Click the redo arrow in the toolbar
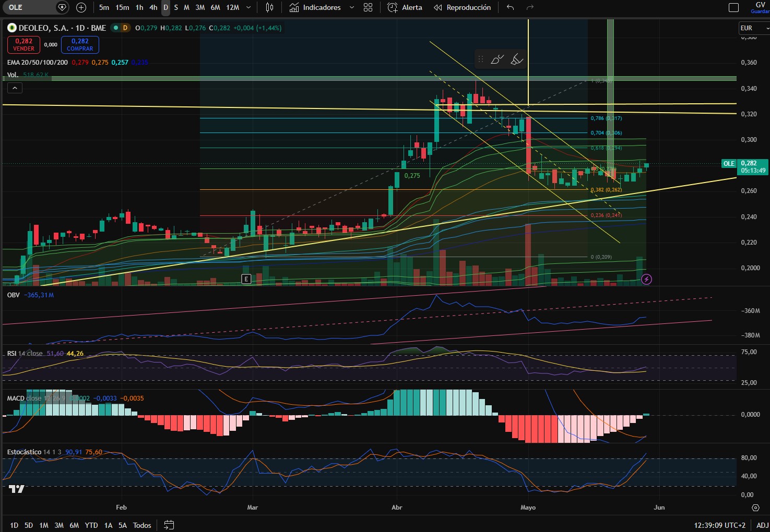Viewport: 770px width, 532px height. point(530,7)
